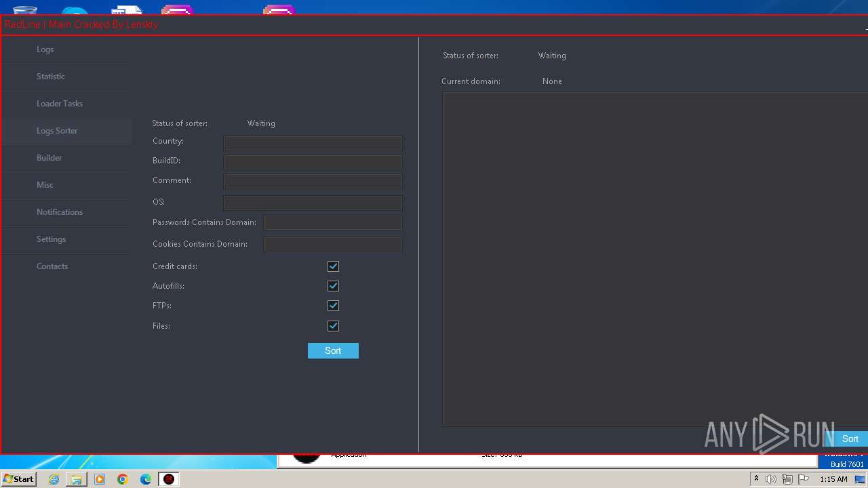Click the Autofills label
This screenshot has width=868, height=488.
click(x=168, y=286)
